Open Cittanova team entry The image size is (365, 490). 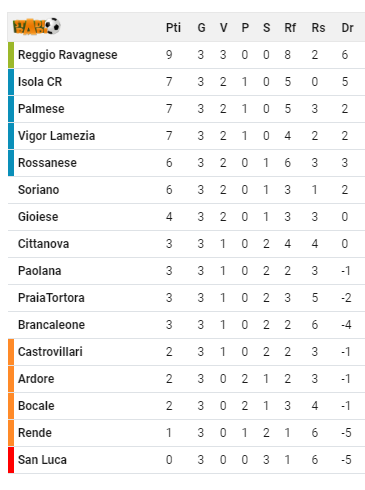[186, 244]
